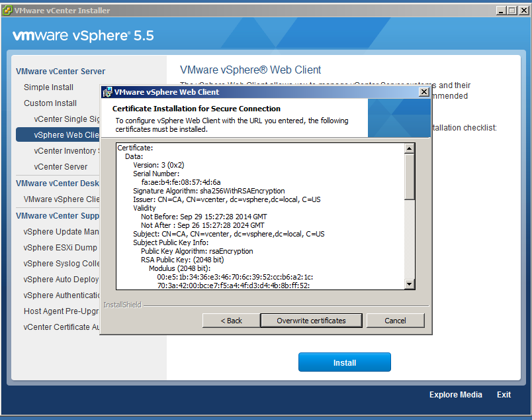Screen dimensions: 532x420
Task: Click the Overwrite certificates button
Action: click(311, 321)
